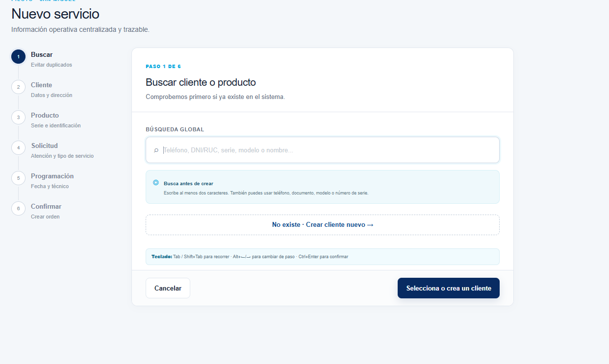Click "Atención y tipo de servicio" subtitle
The width and height of the screenshot is (609, 364).
pos(62,156)
